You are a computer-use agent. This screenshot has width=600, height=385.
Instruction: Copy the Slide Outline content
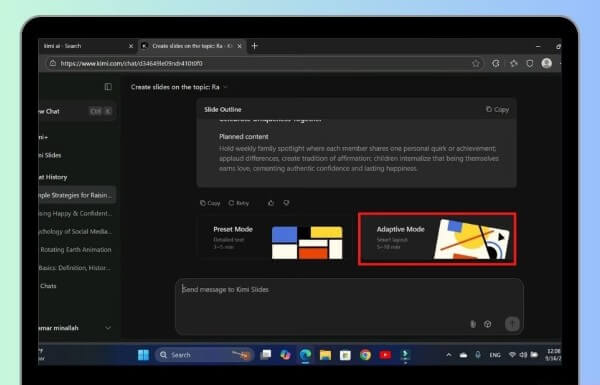coord(497,109)
